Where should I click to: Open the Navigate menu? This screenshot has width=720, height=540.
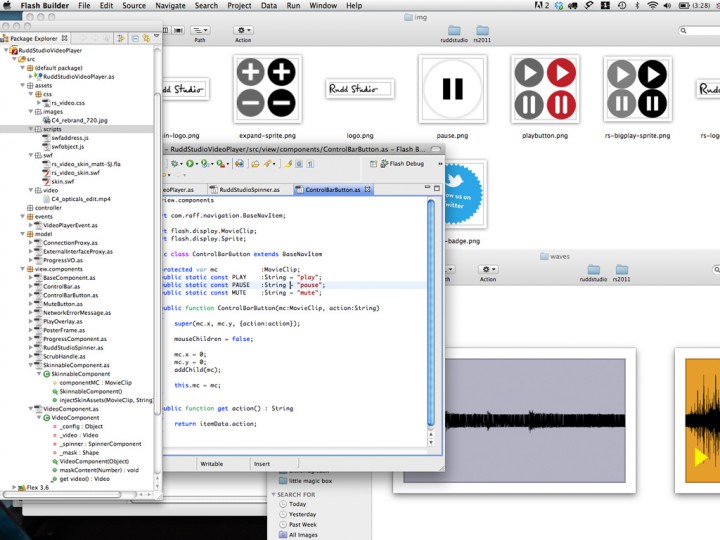170,6
